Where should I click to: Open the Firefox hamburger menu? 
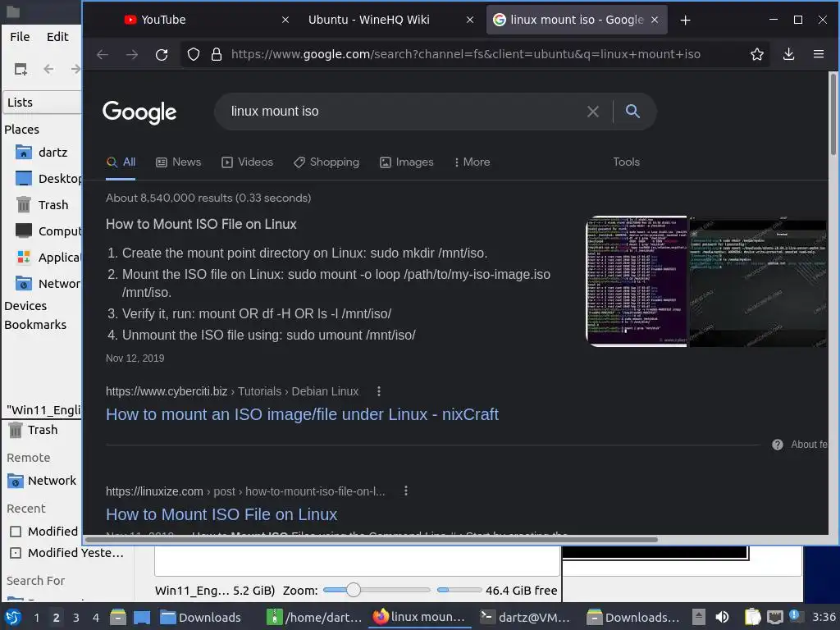(x=819, y=54)
